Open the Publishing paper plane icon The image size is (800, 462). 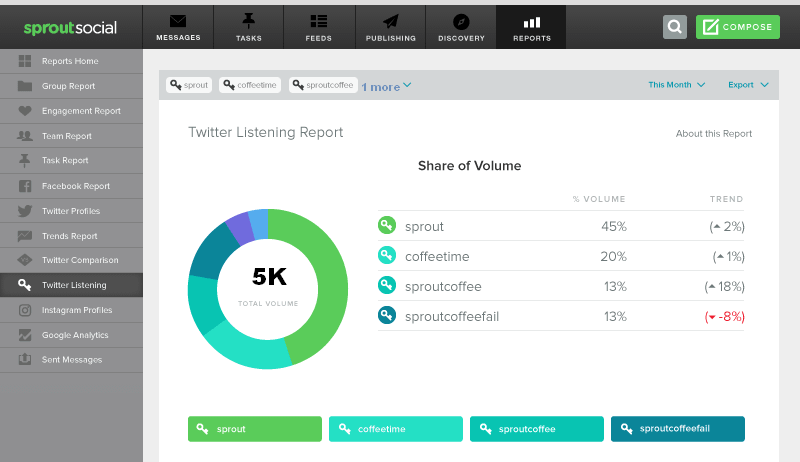click(x=391, y=21)
